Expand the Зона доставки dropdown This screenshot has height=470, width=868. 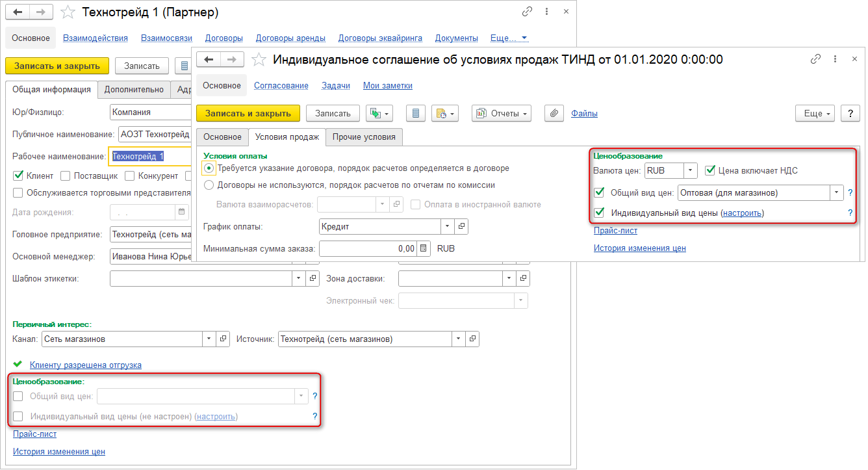coord(509,278)
